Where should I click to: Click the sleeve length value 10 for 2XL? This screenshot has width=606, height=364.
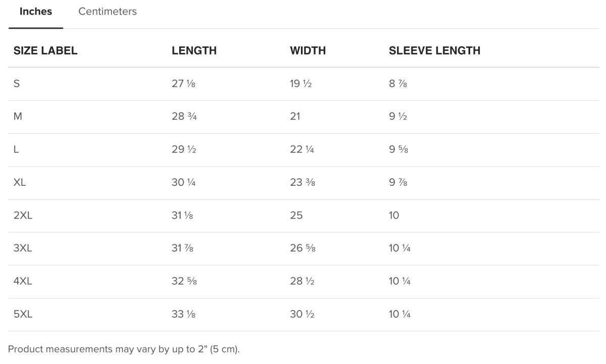click(394, 216)
